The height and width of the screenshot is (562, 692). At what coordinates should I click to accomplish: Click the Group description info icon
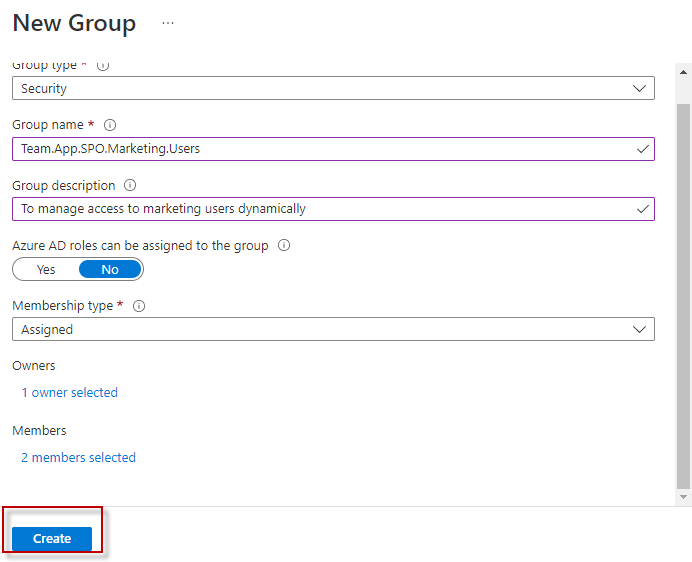130,185
